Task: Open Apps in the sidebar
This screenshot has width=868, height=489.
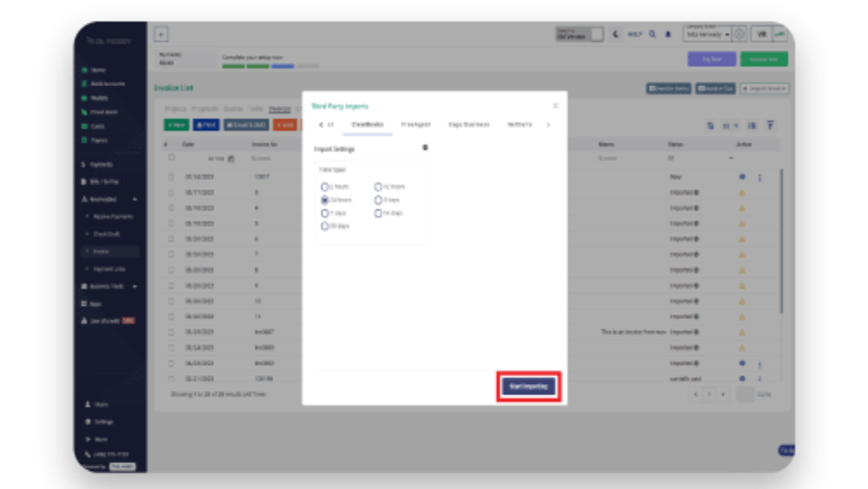Action: [92, 303]
